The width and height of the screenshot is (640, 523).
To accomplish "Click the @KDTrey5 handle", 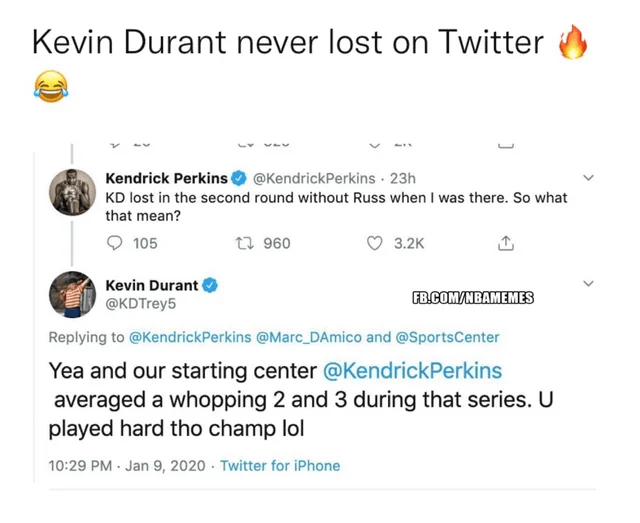I will pos(140,304).
